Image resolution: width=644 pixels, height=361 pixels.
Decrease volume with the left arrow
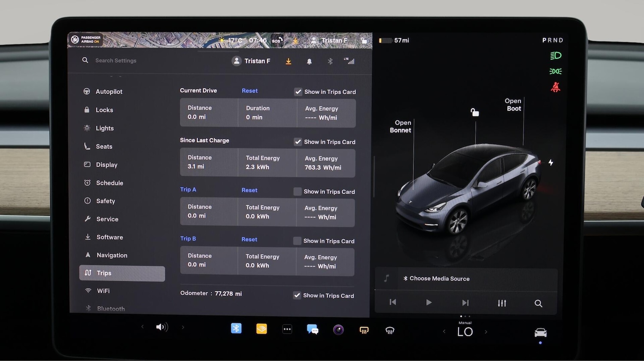point(143,327)
